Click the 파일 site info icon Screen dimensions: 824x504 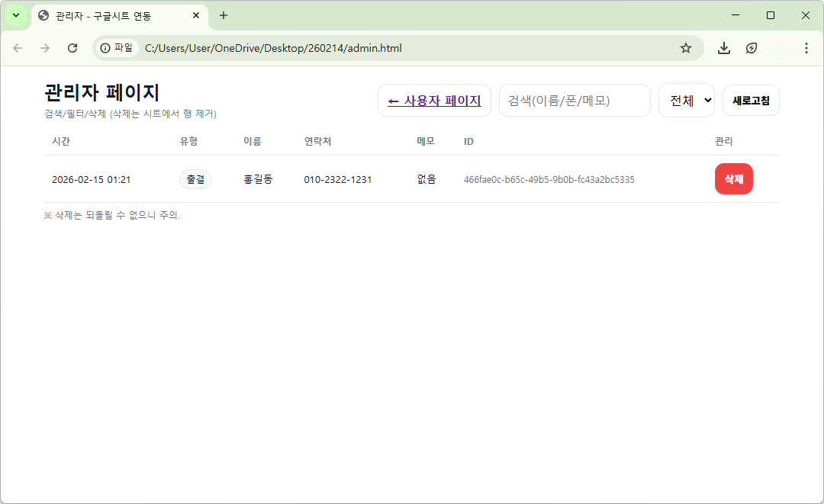click(x=116, y=48)
